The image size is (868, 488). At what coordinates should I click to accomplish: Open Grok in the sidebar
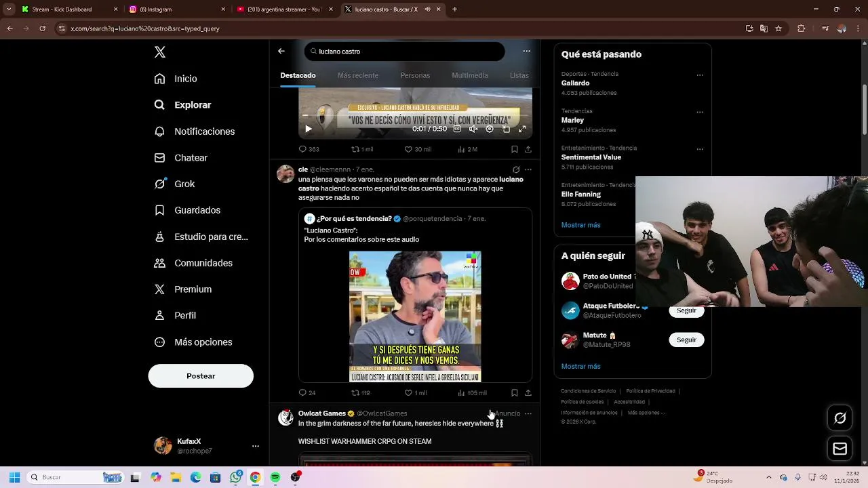(174, 184)
